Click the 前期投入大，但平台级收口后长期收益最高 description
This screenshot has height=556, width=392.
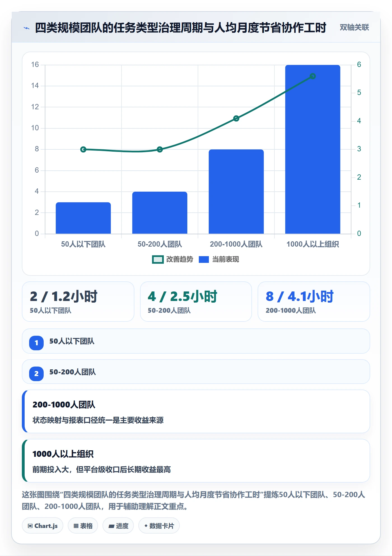pos(102,469)
